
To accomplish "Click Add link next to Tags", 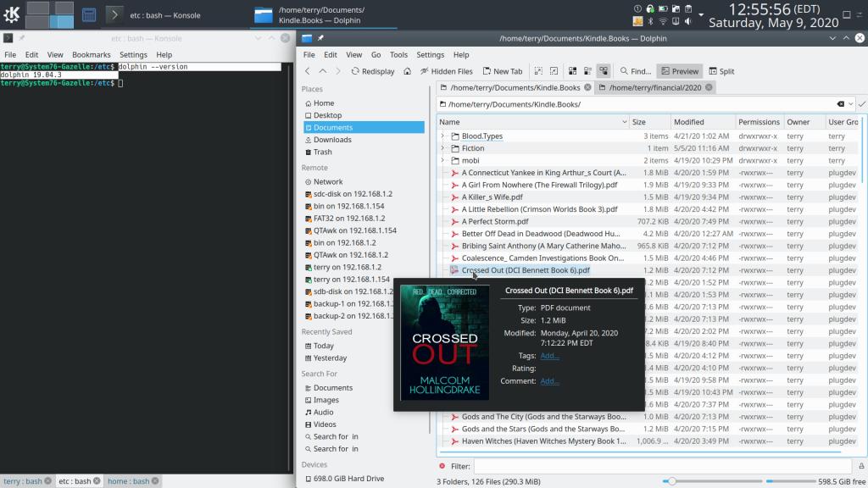I will pyautogui.click(x=549, y=356).
